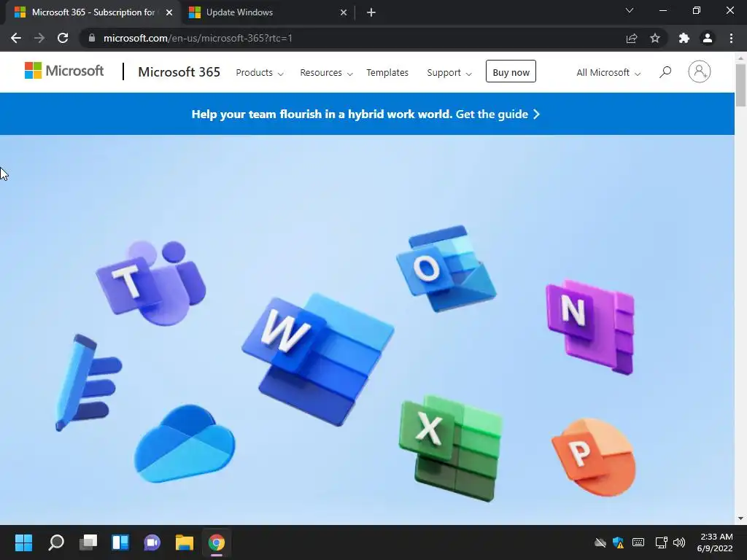Click the Microsoft logo
747x560 pixels.
tap(64, 71)
